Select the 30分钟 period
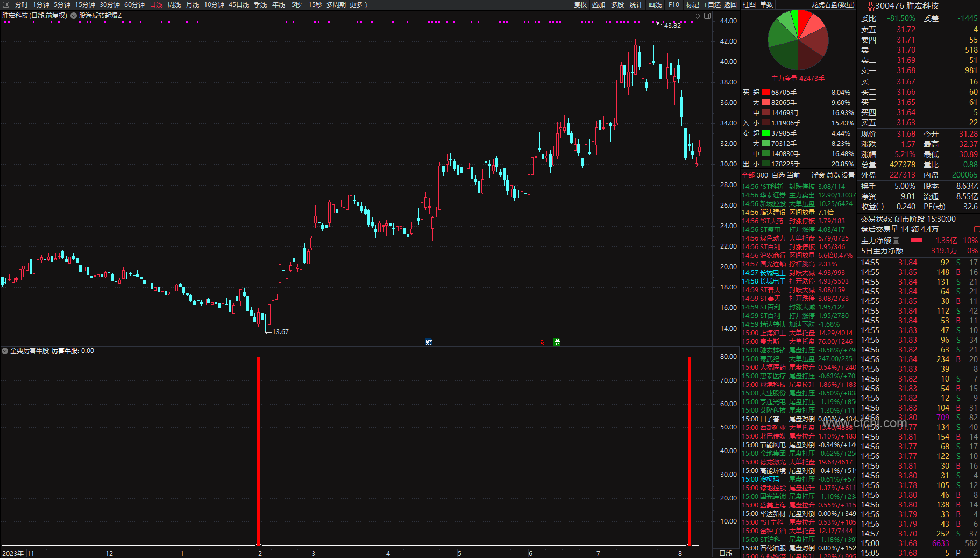Viewport: 980px width, 558px height. (x=110, y=4)
